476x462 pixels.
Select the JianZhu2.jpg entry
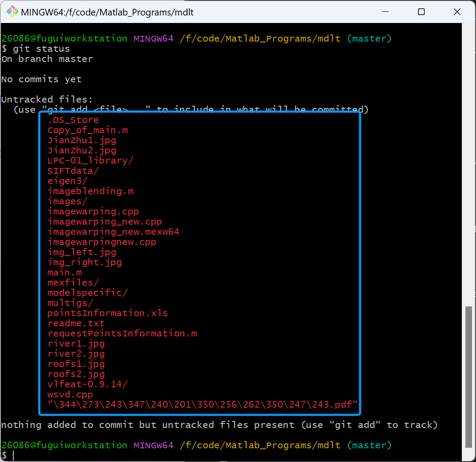pos(82,150)
